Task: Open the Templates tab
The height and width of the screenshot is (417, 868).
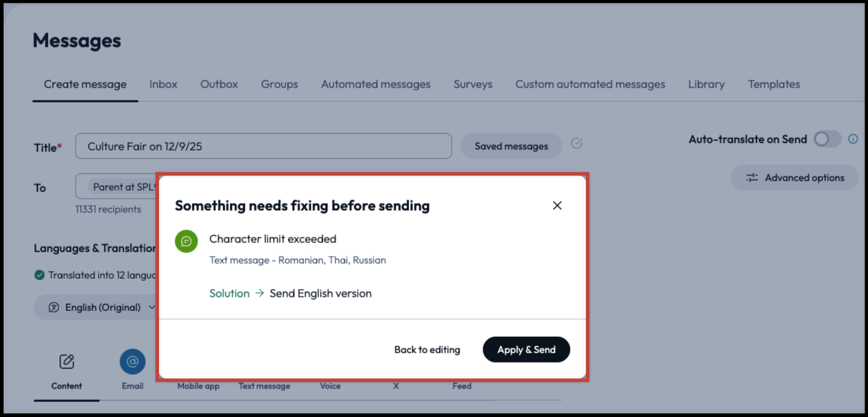Action: click(x=773, y=84)
